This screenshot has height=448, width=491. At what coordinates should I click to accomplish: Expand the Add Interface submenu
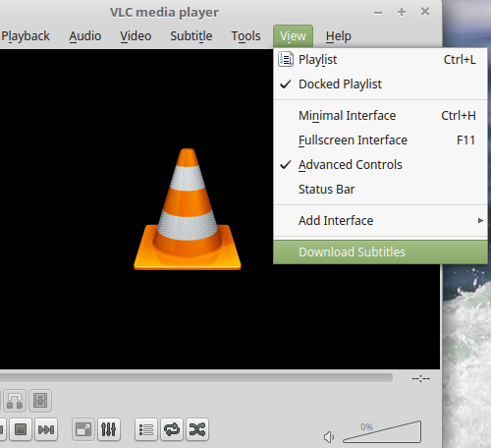tap(380, 221)
